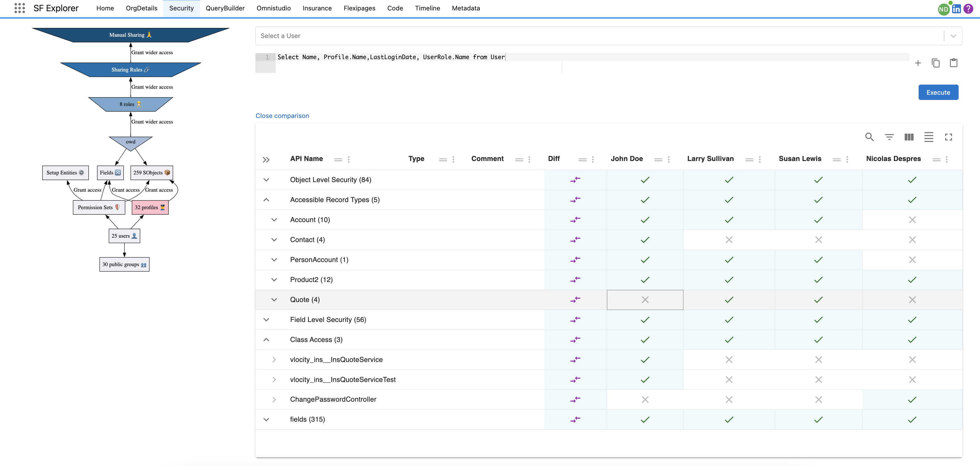Collapse the Class Access (3) group
The width and height of the screenshot is (980, 466).
point(266,340)
